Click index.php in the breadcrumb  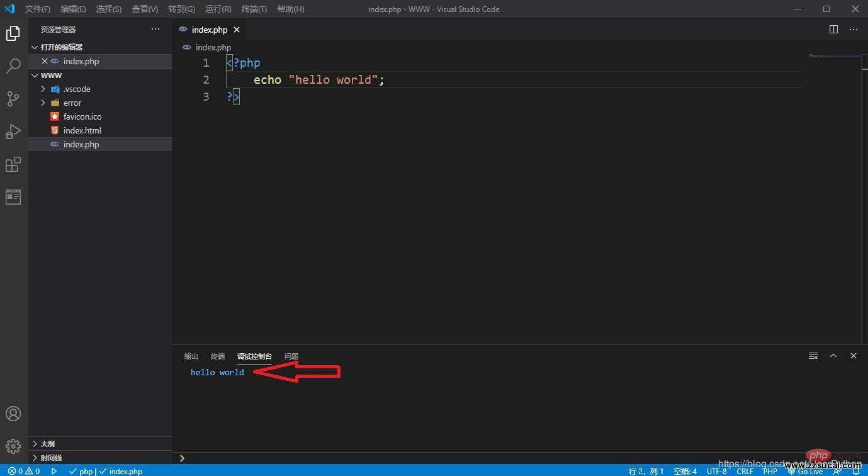213,47
